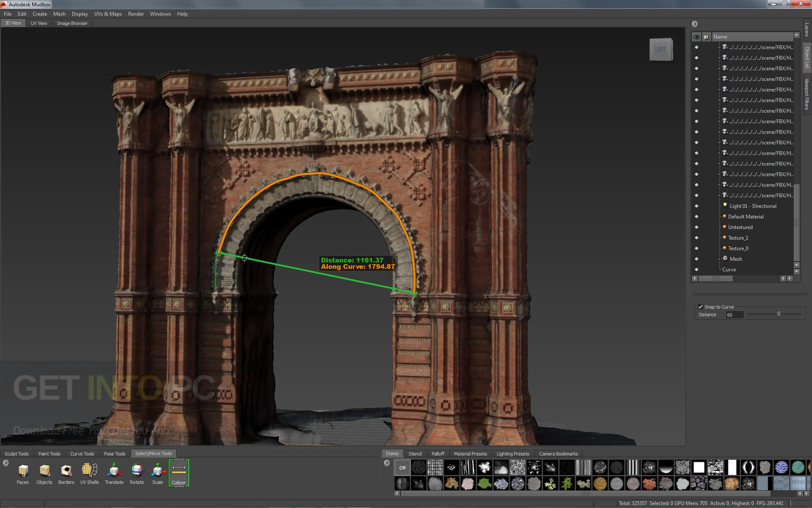812x508 pixels.
Task: Select the UV Shells tool
Action: [x=90, y=473]
